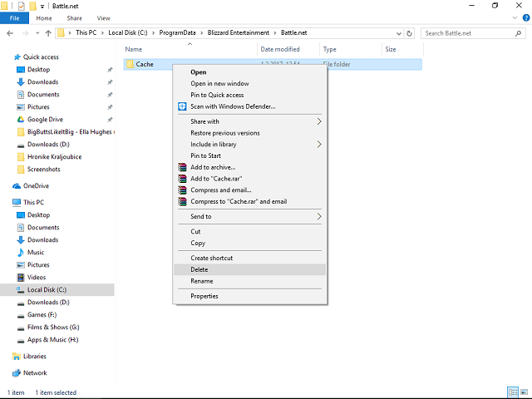Click the Properties quick access toolbar icon

click(x=21, y=6)
